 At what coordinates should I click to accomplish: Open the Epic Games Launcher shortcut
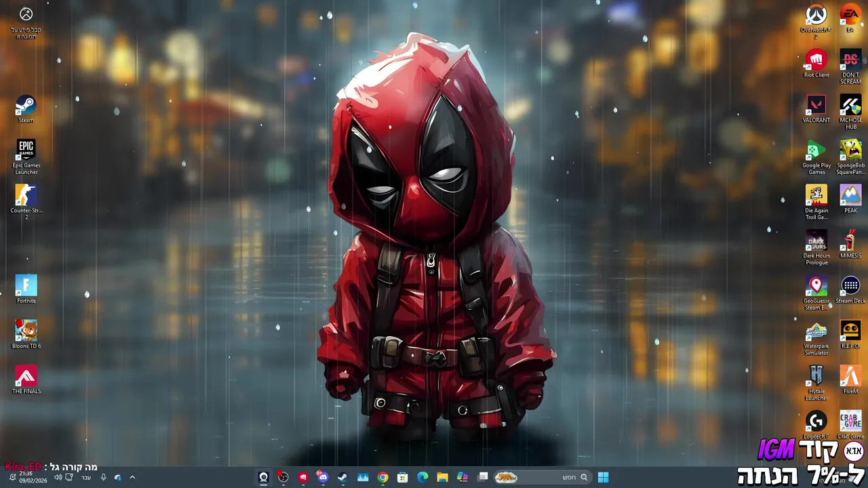pyautogui.click(x=26, y=157)
